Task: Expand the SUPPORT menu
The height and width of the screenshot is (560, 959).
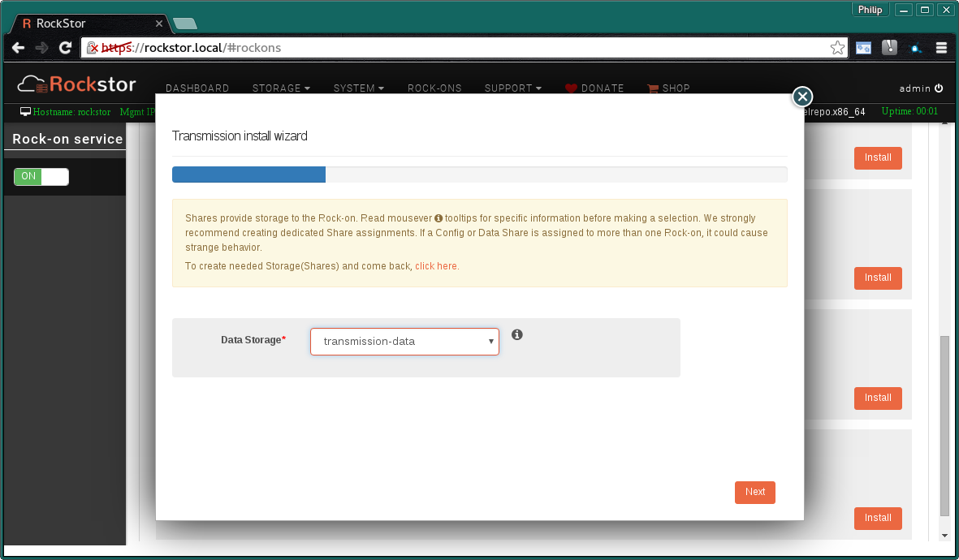Action: (x=513, y=88)
